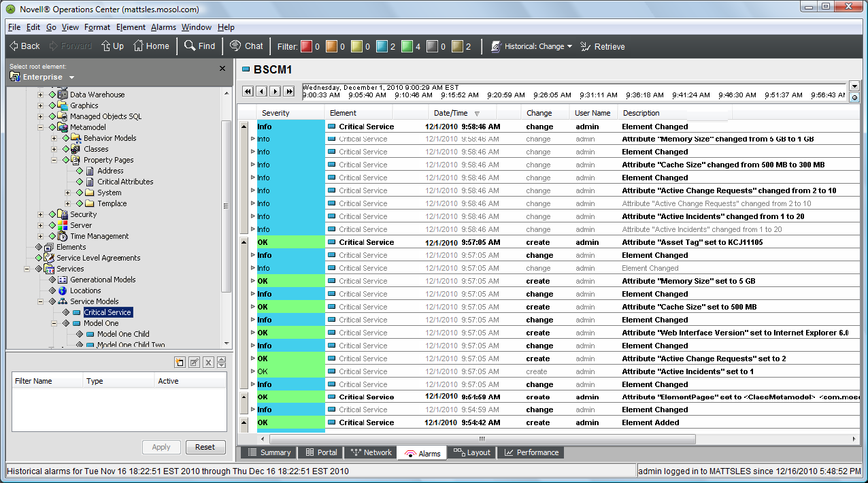Toggle the blue Info severity filter

click(x=382, y=46)
